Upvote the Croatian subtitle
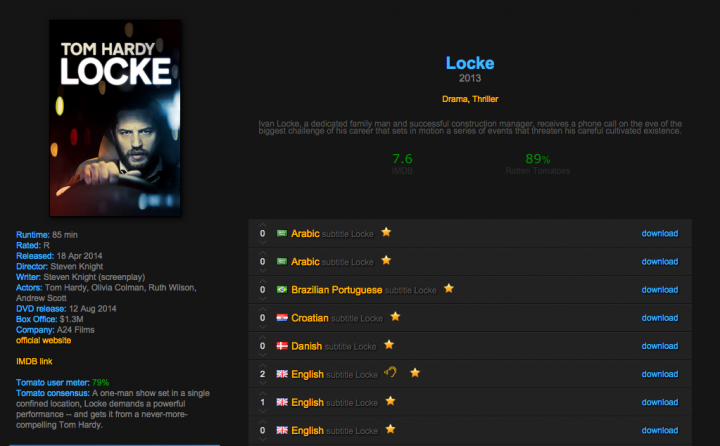Screen dimensions: 720x446 (262, 309)
